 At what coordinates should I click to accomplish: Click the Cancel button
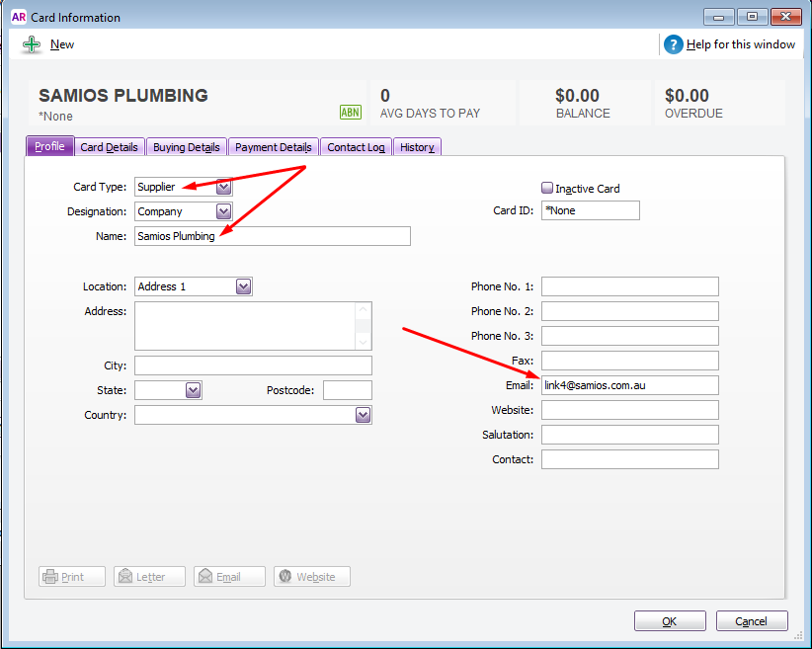[752, 621]
